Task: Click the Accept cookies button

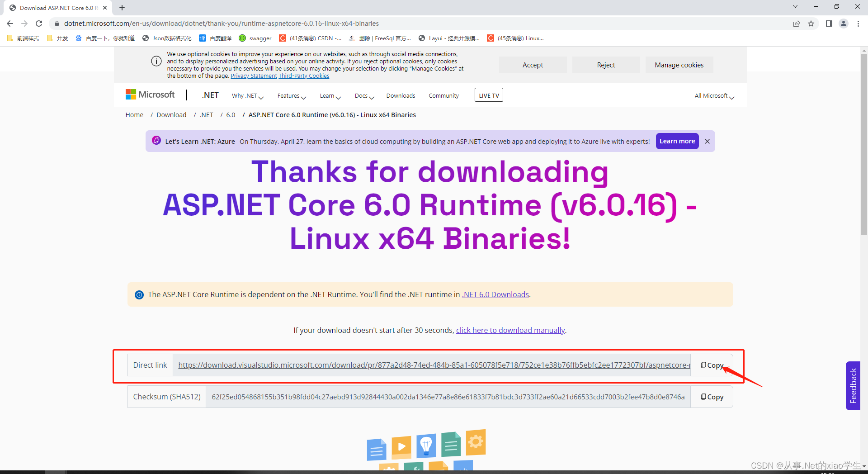Action: click(533, 65)
